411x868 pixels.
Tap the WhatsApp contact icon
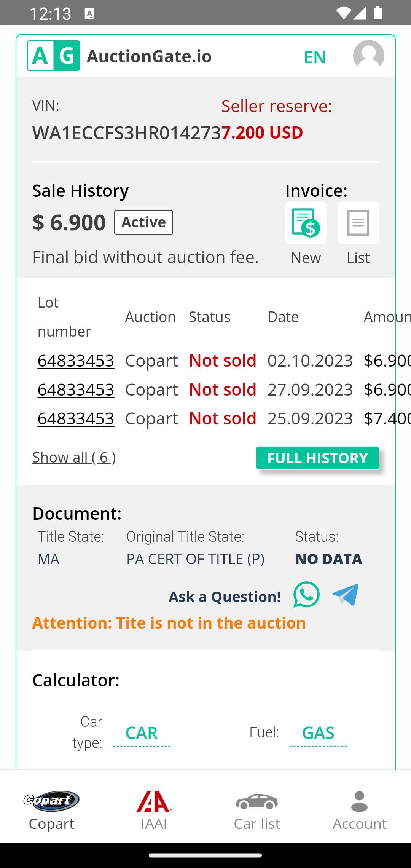[x=306, y=595]
